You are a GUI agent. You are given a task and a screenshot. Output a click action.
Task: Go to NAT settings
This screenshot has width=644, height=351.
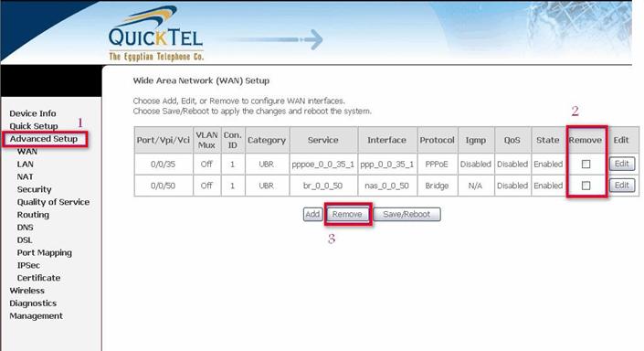25,176
